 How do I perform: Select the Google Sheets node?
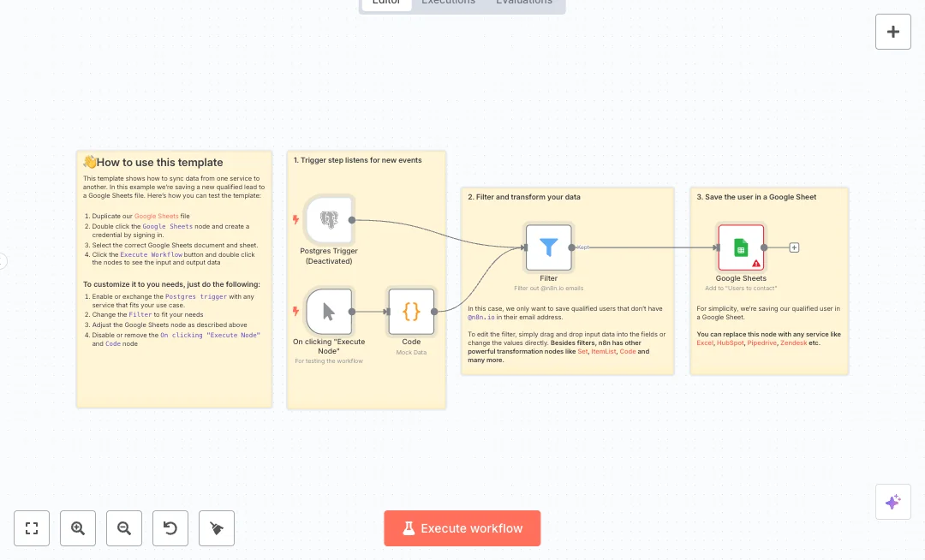pos(741,247)
